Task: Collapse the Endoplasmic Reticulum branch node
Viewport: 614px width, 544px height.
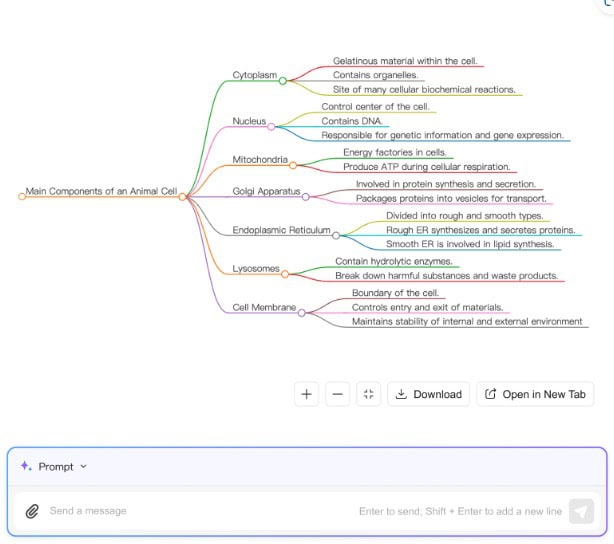Action: pos(336,235)
